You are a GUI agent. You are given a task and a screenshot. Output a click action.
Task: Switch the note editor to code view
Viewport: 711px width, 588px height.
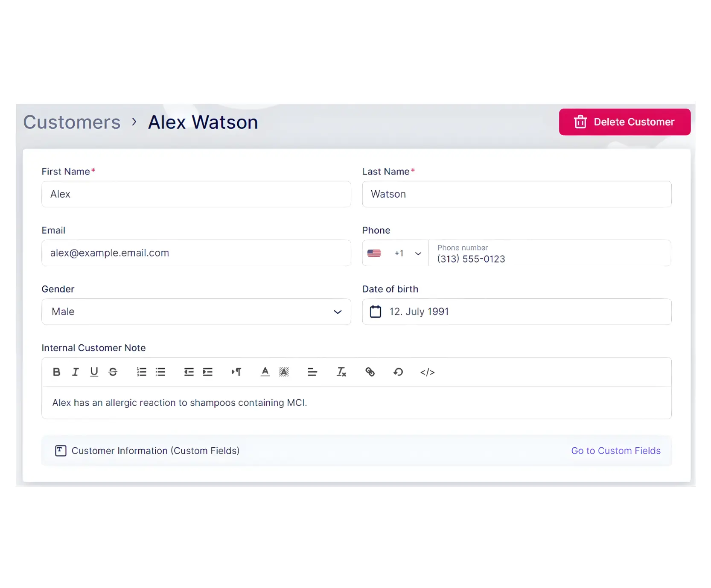tap(428, 372)
